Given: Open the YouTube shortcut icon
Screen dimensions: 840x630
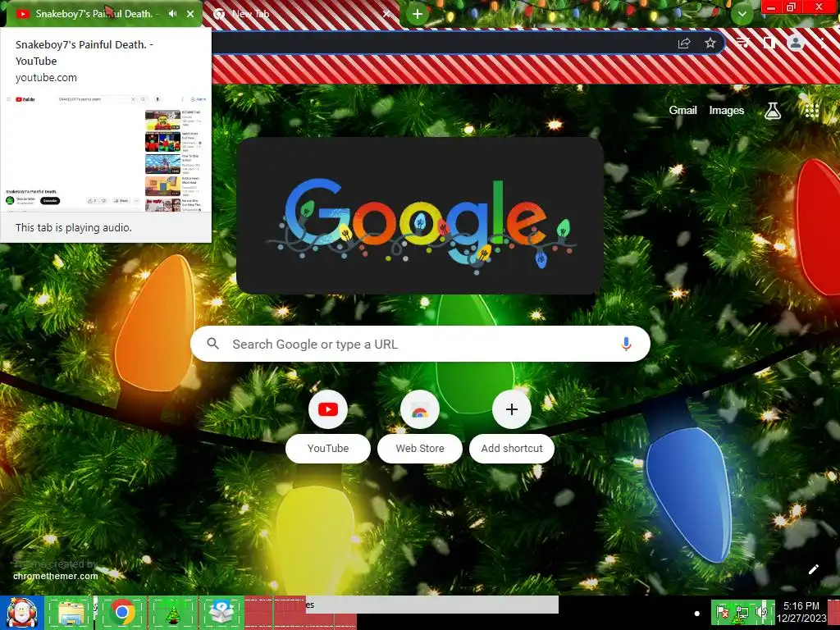Looking at the screenshot, I should [x=328, y=409].
